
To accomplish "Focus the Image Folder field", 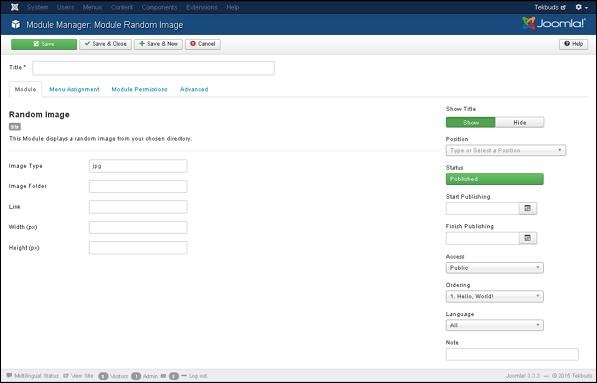I will (x=138, y=187).
